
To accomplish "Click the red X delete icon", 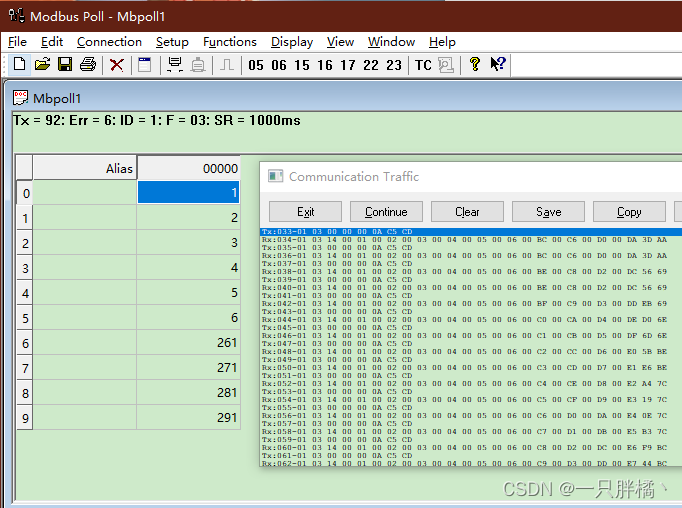I will point(117,65).
